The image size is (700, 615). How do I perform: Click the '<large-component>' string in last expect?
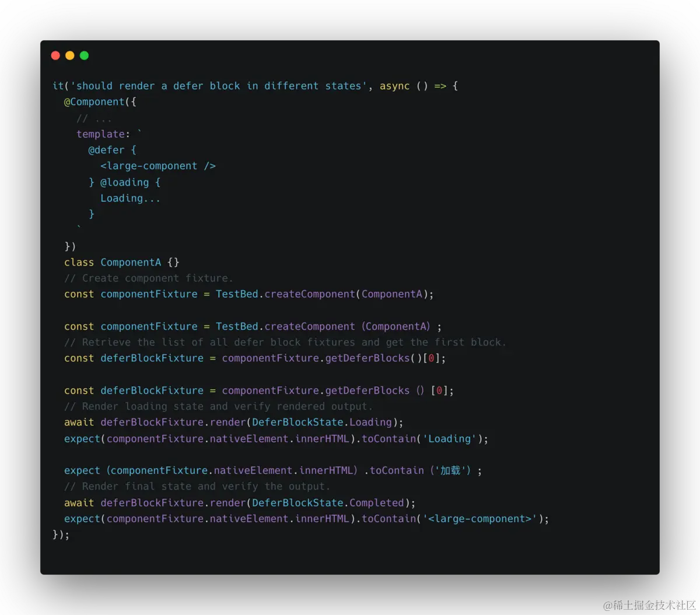[480, 518]
